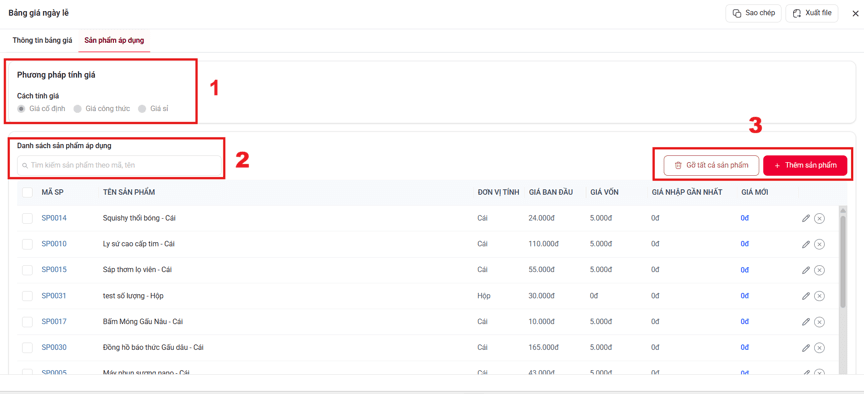Check the box for SP0014

28,218
